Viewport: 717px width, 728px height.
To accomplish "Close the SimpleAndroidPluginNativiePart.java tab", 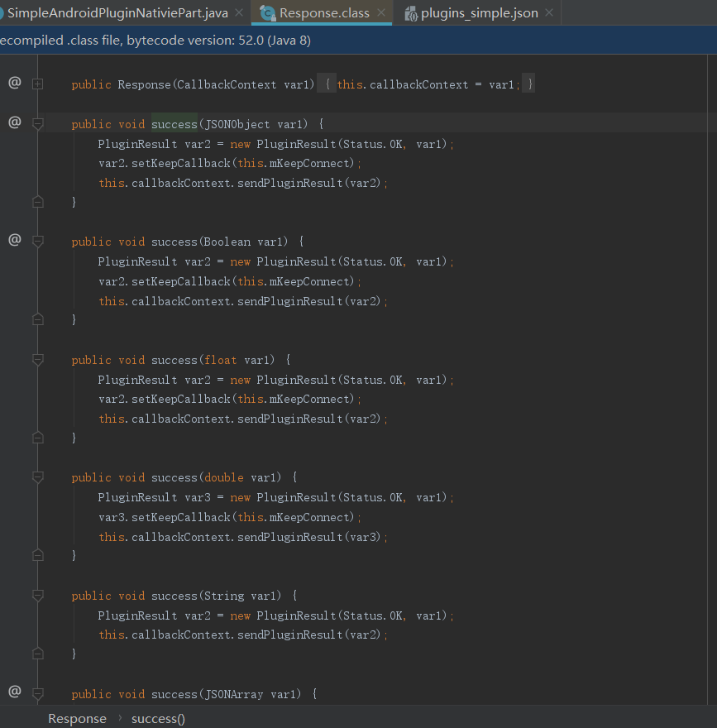I will point(239,13).
